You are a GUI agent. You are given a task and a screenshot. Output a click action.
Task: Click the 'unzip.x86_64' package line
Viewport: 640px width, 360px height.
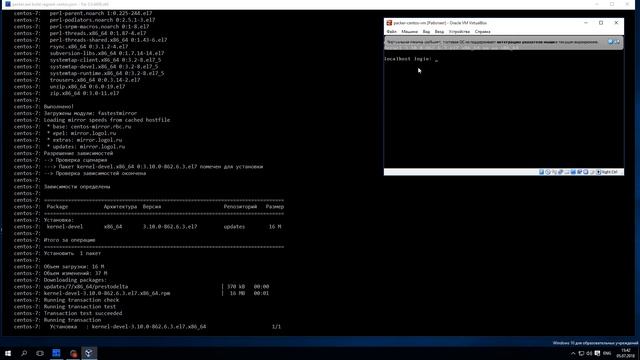coord(87,87)
